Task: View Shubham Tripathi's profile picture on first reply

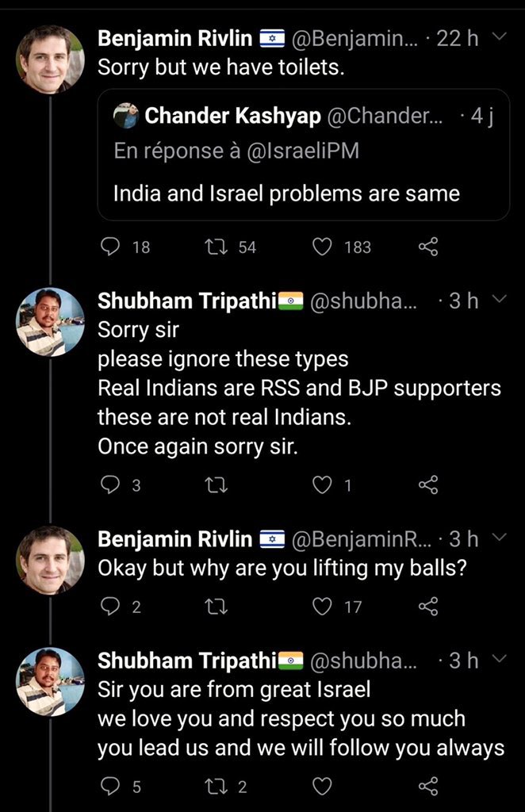Action: pos(50,321)
